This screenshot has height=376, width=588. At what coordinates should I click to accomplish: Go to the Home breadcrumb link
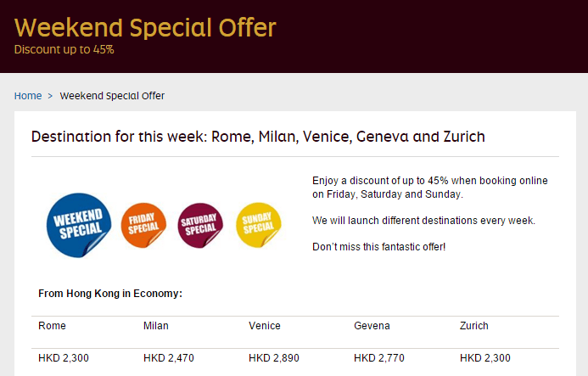(x=28, y=96)
